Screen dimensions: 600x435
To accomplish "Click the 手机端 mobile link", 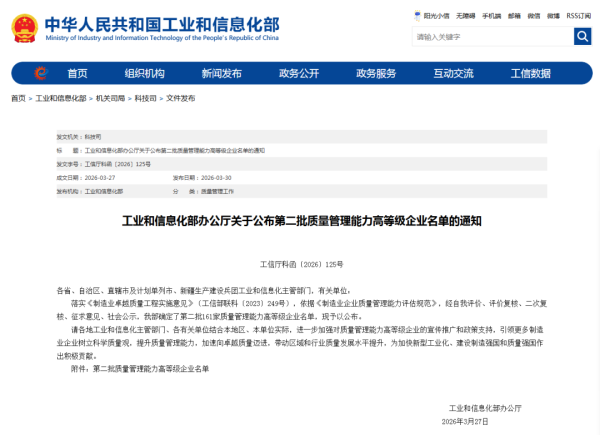I will 491,16.
